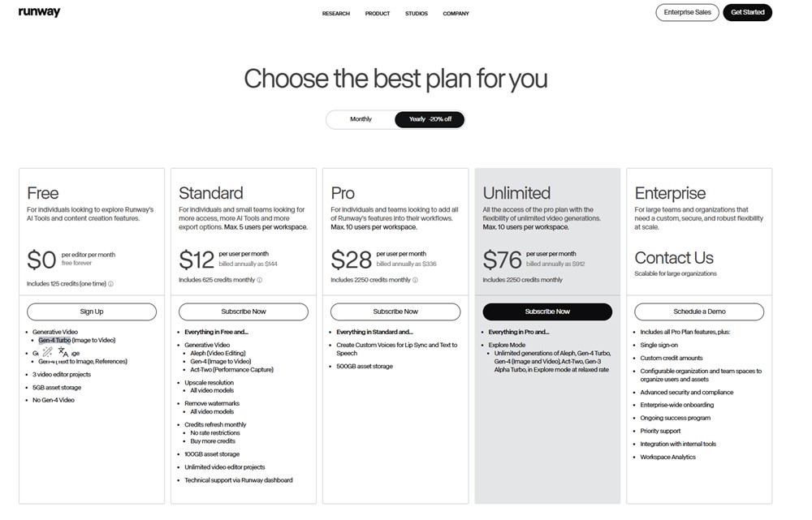This screenshot has height=520, width=812.
Task: Subscribe to the Pro plan
Action: point(395,312)
